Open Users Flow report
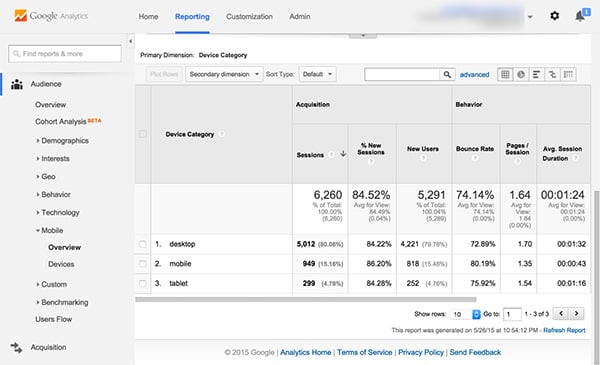The height and width of the screenshot is (365, 600). (x=53, y=319)
